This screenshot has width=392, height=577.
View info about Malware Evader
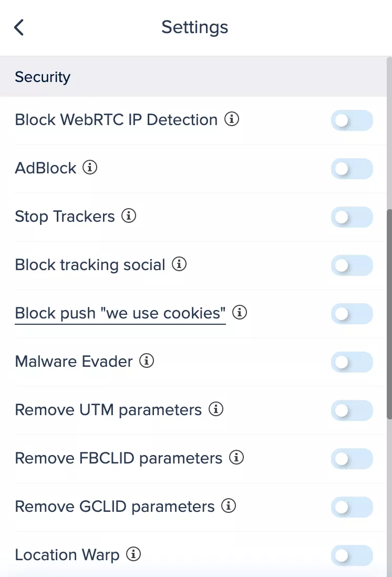147,361
